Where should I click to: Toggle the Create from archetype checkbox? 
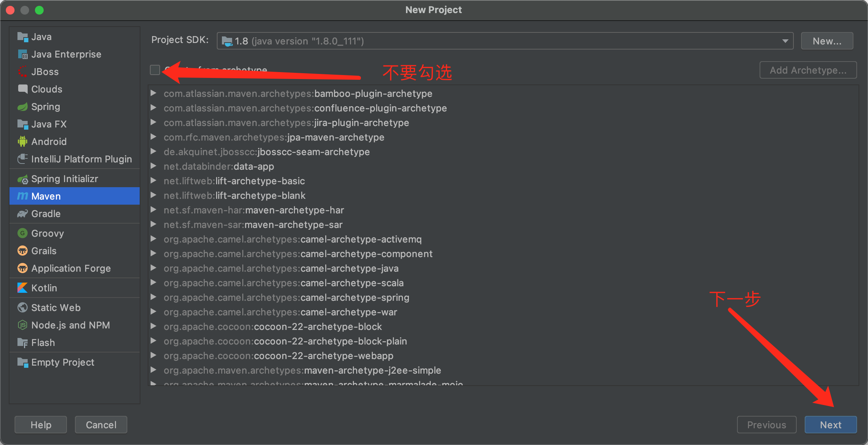point(155,70)
